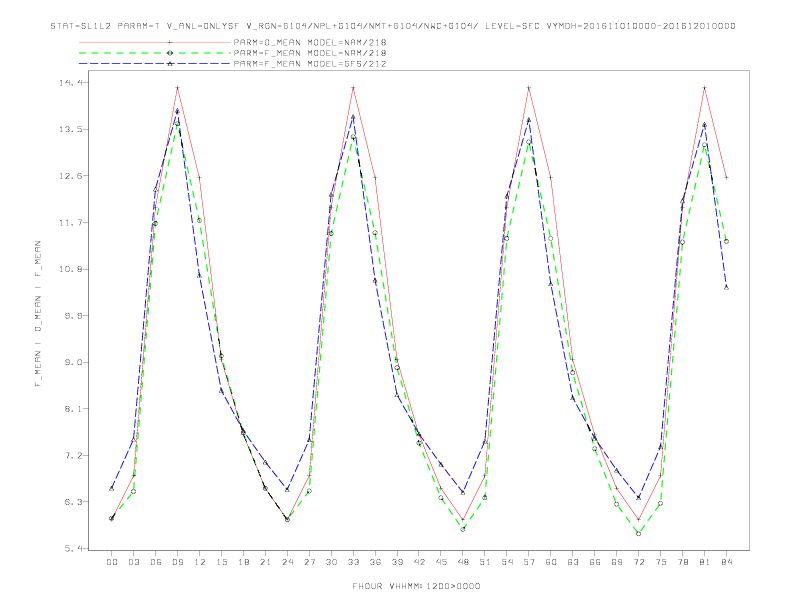Screen dimensions: 792x612
Task: Click PARAM=T in the chart title
Action: point(138,26)
